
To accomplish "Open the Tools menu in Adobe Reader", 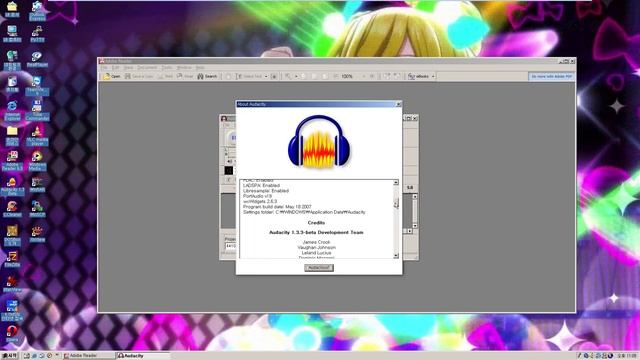I will (167, 67).
